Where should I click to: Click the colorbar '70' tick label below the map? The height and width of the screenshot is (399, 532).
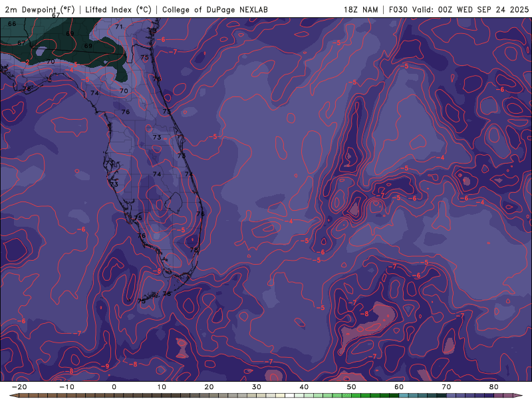click(446, 387)
